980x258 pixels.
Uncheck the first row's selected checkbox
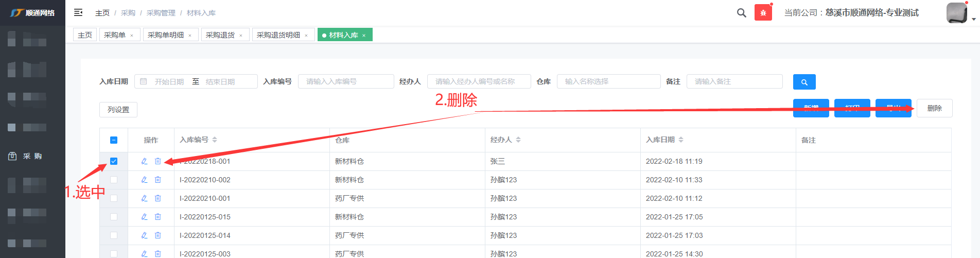pyautogui.click(x=114, y=161)
